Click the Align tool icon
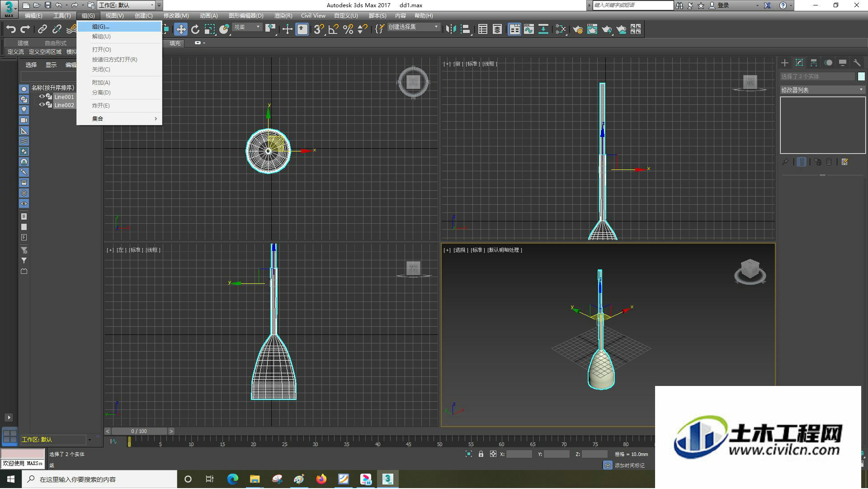Viewport: 868px width, 489px height. (x=466, y=29)
